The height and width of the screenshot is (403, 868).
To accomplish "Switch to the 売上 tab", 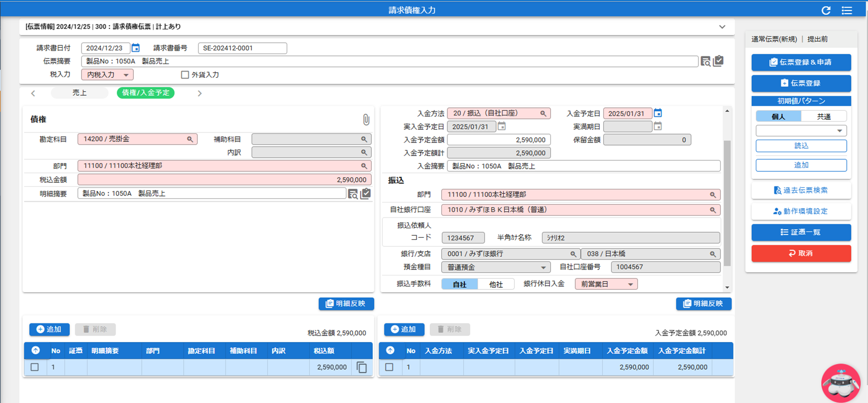I will coord(80,93).
